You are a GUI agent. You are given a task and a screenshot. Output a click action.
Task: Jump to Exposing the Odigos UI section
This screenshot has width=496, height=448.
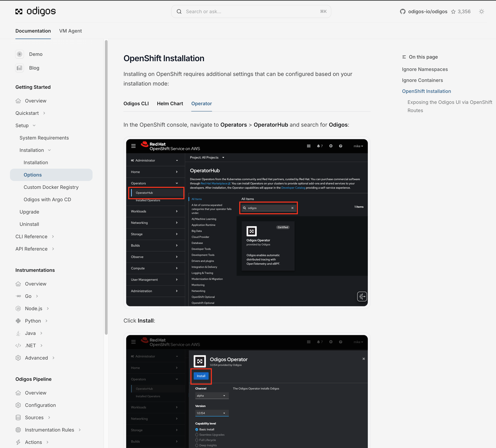(x=450, y=106)
